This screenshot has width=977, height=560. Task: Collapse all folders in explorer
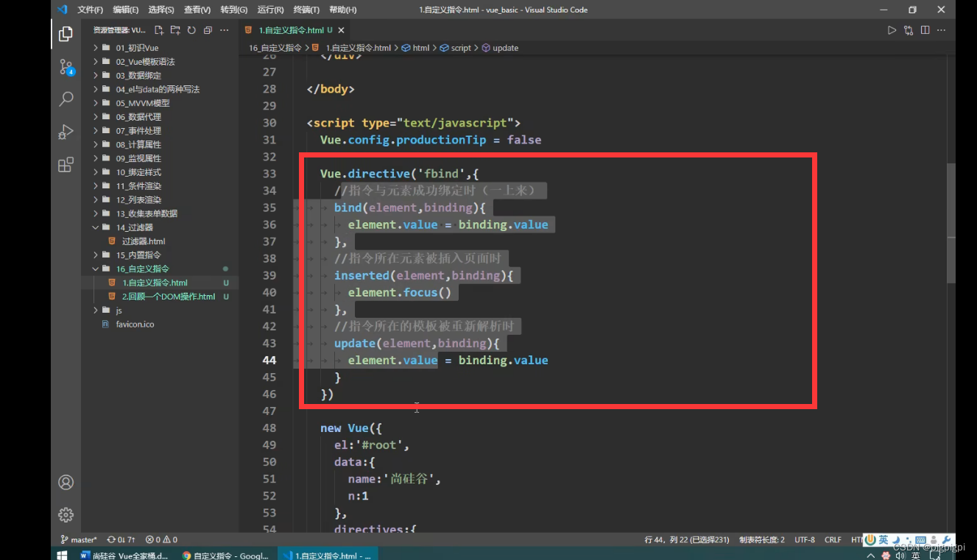208,30
